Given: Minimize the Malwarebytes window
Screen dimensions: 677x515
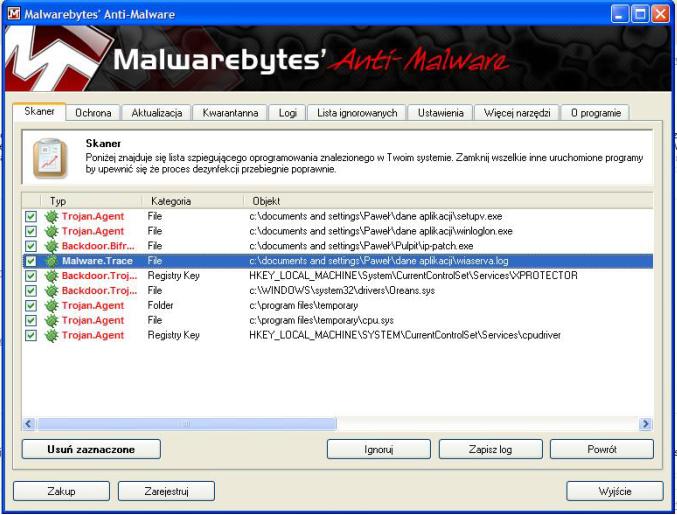Looking at the screenshot, I should click(x=620, y=14).
